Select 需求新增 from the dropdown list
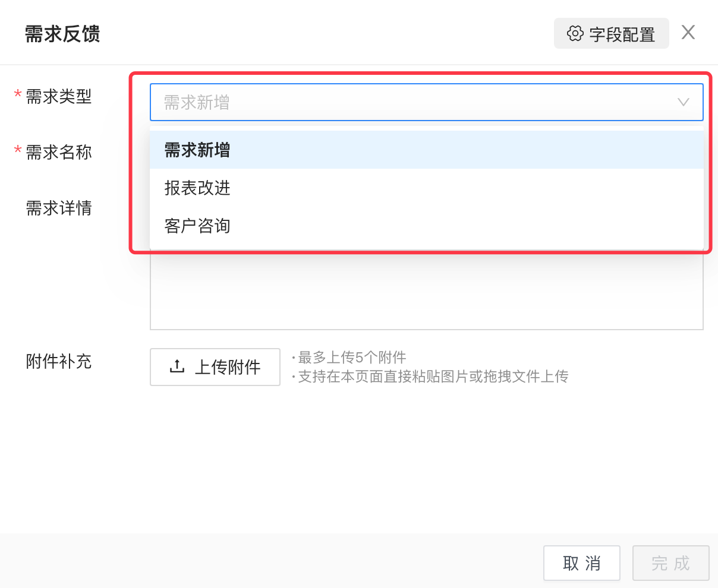Image resolution: width=718 pixels, height=588 pixels. (197, 150)
